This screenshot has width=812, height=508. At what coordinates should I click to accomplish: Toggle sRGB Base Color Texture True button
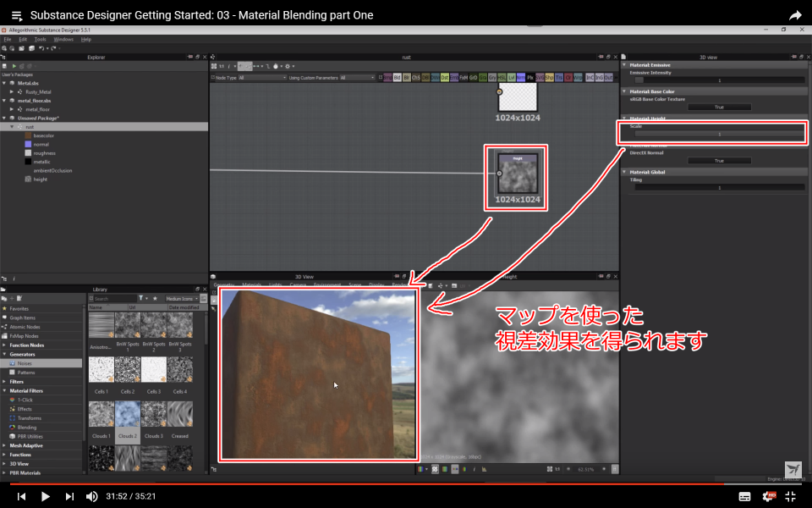pos(719,108)
